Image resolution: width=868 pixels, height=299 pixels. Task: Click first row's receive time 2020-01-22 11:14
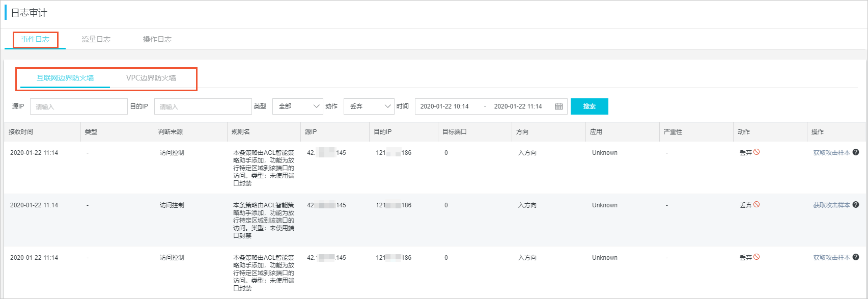34,153
